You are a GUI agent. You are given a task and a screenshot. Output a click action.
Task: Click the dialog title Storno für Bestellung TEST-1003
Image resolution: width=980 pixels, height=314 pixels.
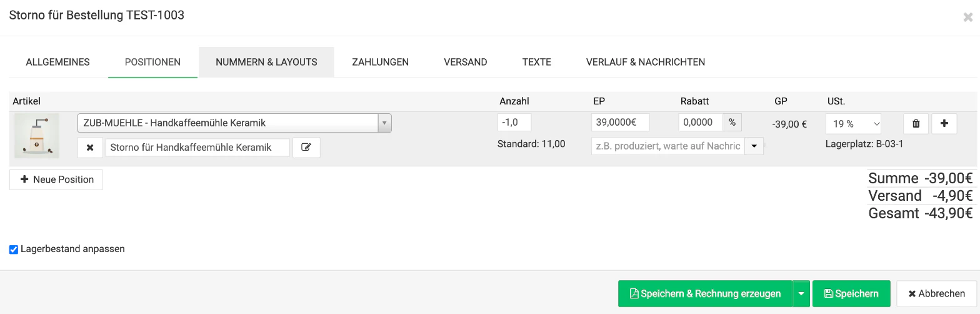click(x=97, y=15)
